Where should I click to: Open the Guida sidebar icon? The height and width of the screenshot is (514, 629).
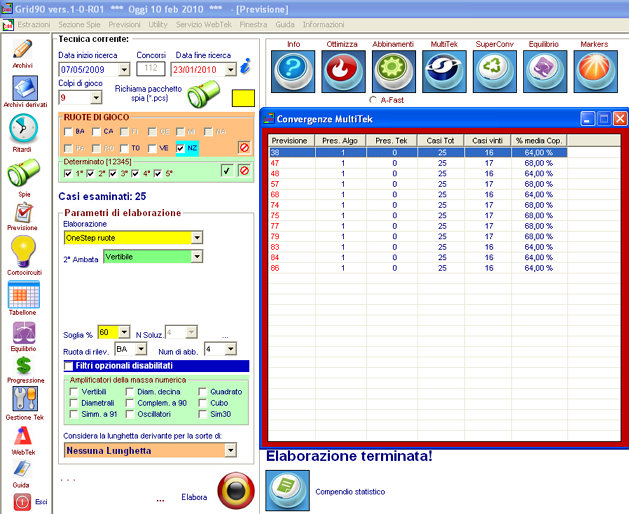coord(22,469)
